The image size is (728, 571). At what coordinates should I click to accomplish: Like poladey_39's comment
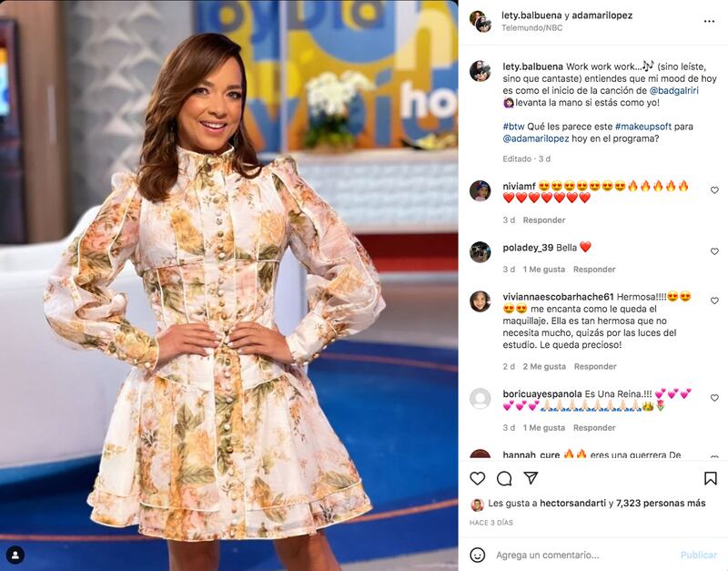[x=714, y=252]
